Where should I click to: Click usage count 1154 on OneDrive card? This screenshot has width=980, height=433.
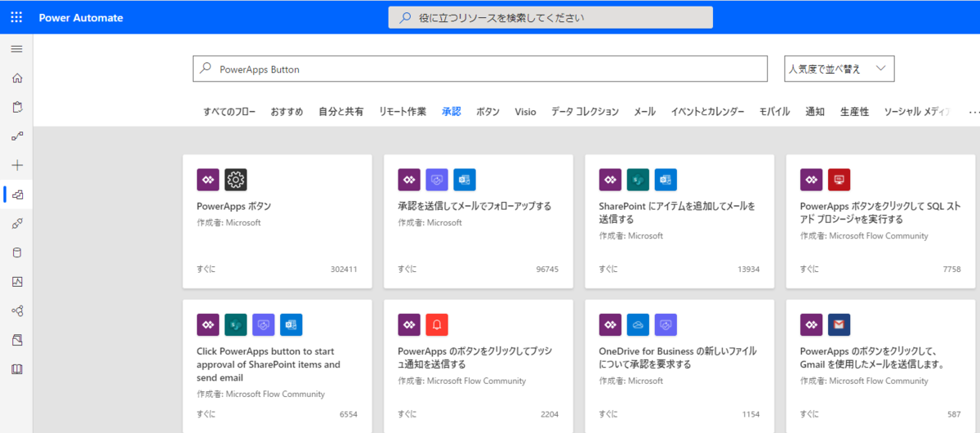pyautogui.click(x=751, y=414)
